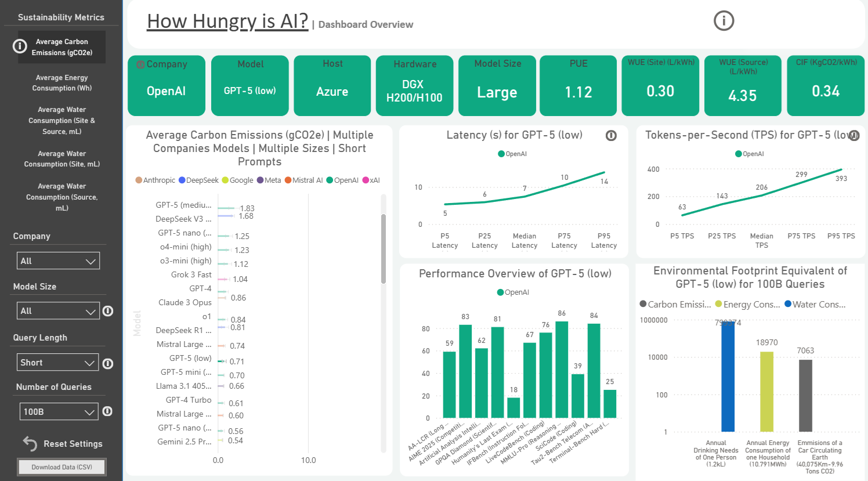Open Average Water Consumption (Site, mL) view
The width and height of the screenshot is (868, 481).
pos(62,159)
